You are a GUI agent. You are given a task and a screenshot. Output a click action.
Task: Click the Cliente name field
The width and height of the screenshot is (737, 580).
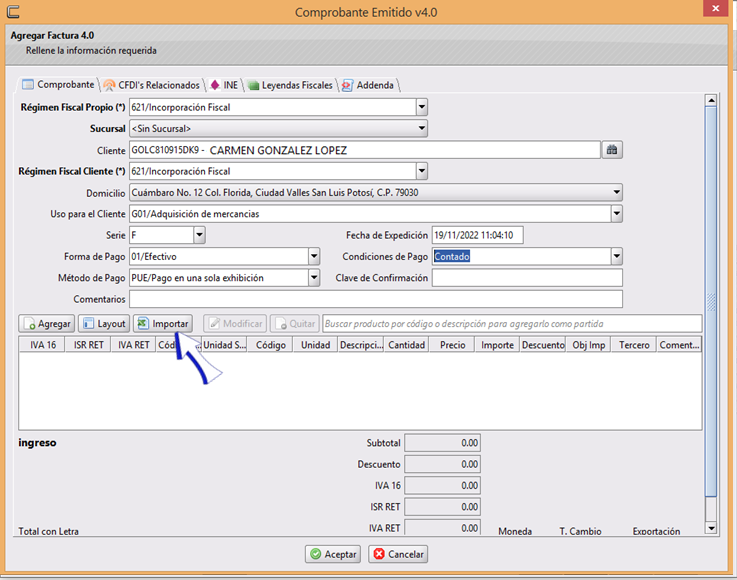(x=365, y=150)
